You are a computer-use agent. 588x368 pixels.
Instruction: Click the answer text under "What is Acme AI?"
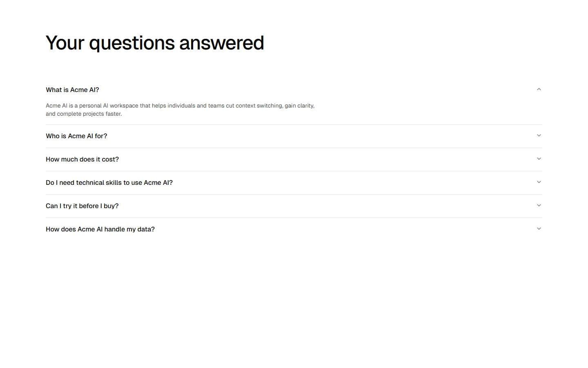click(x=180, y=110)
